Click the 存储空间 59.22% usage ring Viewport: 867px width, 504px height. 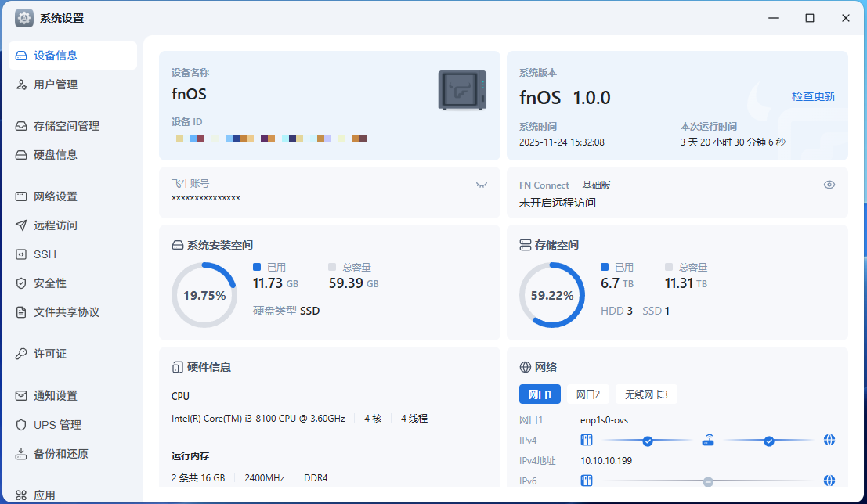point(552,295)
